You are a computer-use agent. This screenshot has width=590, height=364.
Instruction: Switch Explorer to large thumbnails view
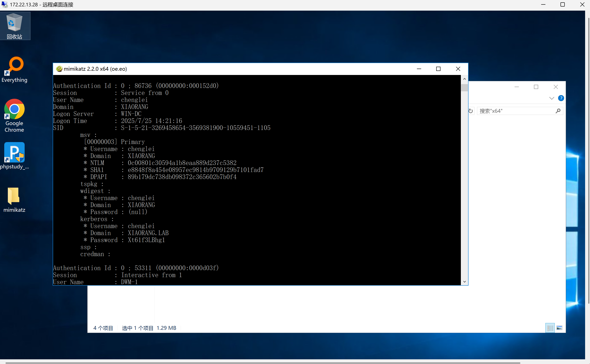559,328
